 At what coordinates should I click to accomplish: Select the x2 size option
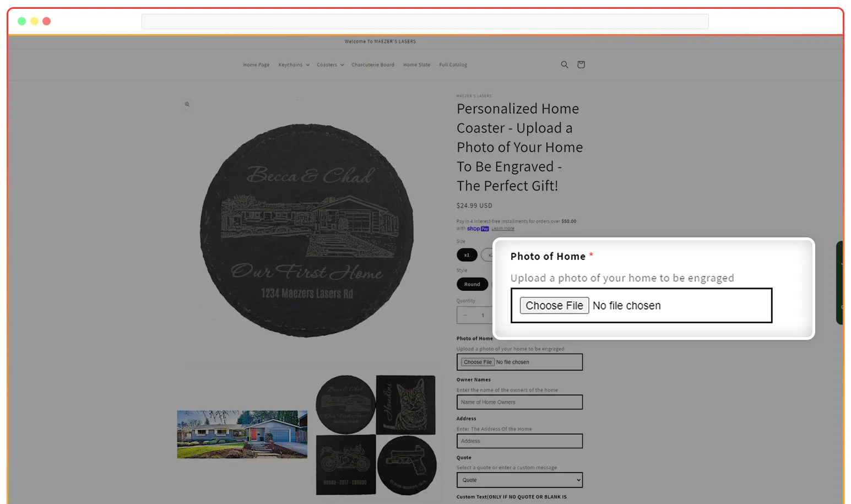(490, 254)
